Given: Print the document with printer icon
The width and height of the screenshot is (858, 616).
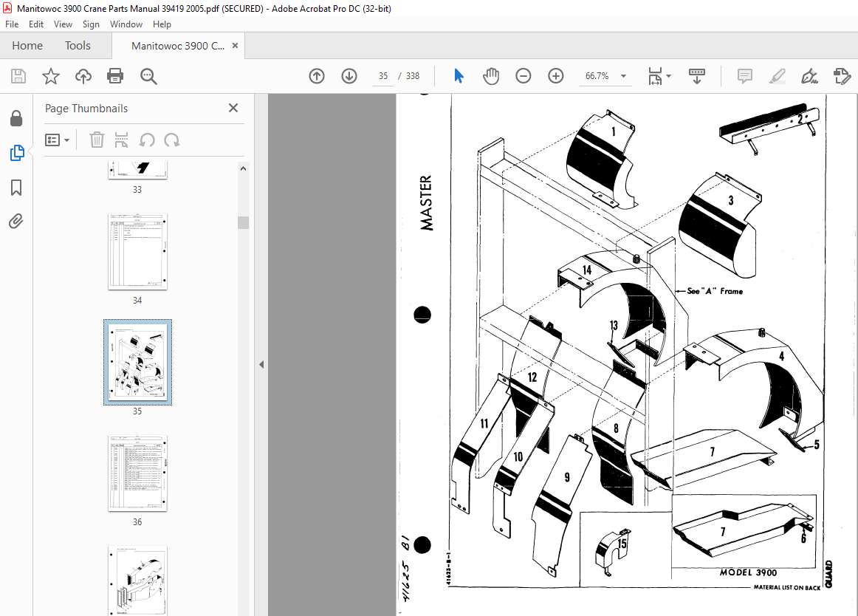Looking at the screenshot, I should pyautogui.click(x=115, y=76).
